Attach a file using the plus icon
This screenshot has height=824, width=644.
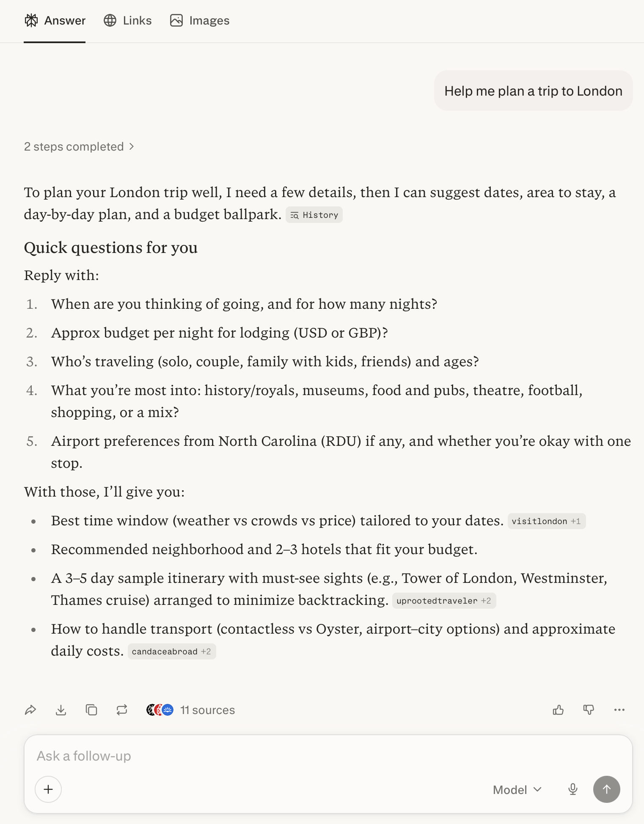[x=48, y=789]
